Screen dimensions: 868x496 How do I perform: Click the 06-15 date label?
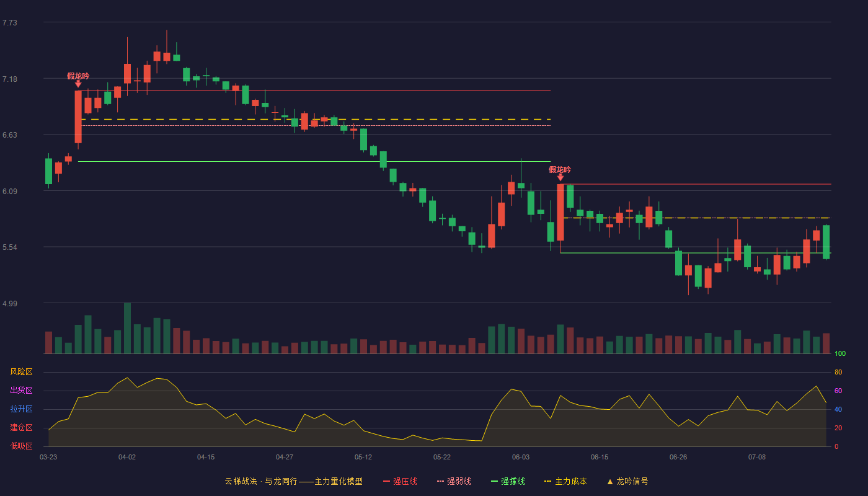click(600, 457)
